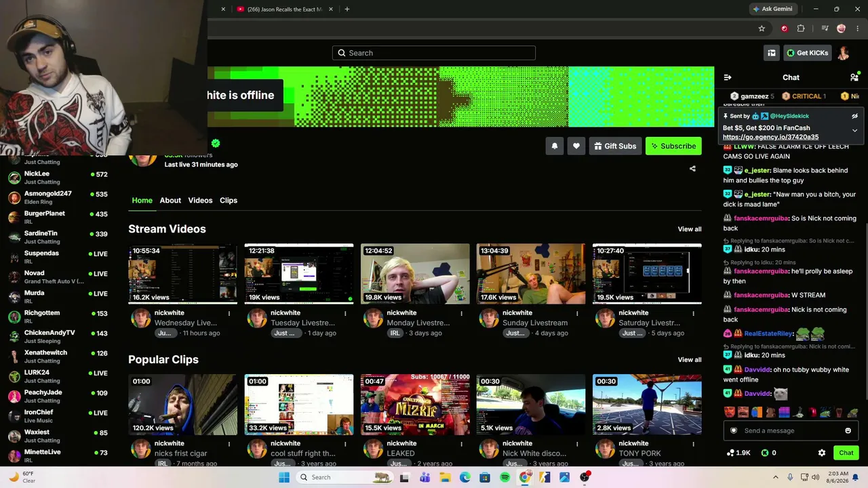Image resolution: width=868 pixels, height=488 pixels.
Task: Open the Chrome profile avatar
Action: click(842, 28)
